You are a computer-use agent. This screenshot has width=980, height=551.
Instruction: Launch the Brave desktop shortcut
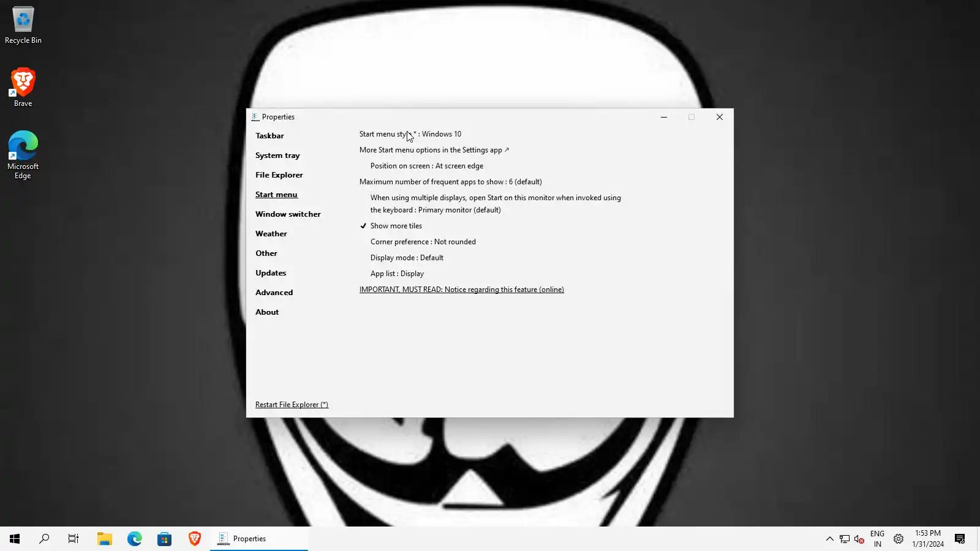23,87
